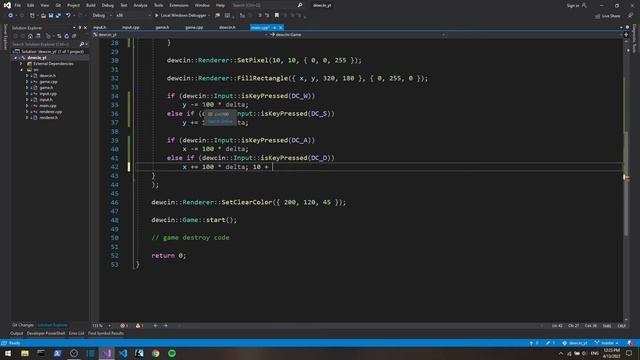Image resolution: width=640 pixels, height=360 pixels.
Task: Open the View menu
Action: click(44, 5)
